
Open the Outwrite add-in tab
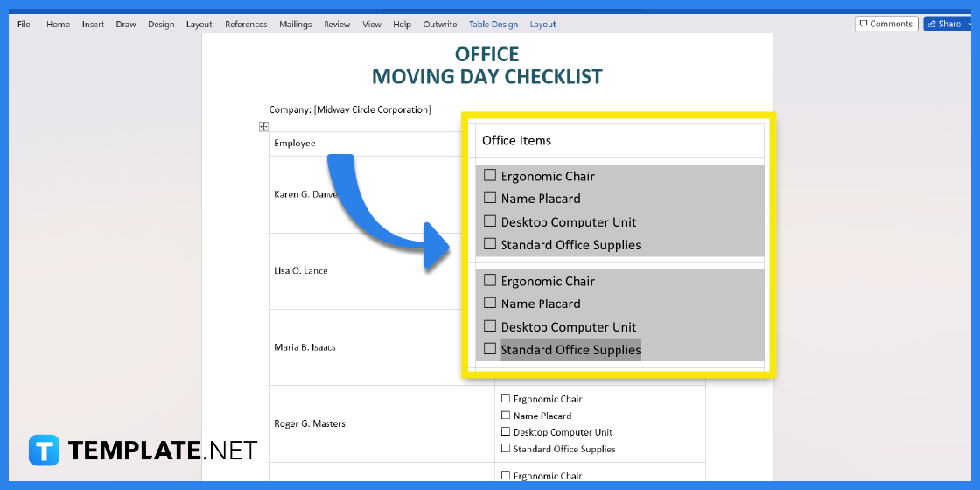(440, 24)
